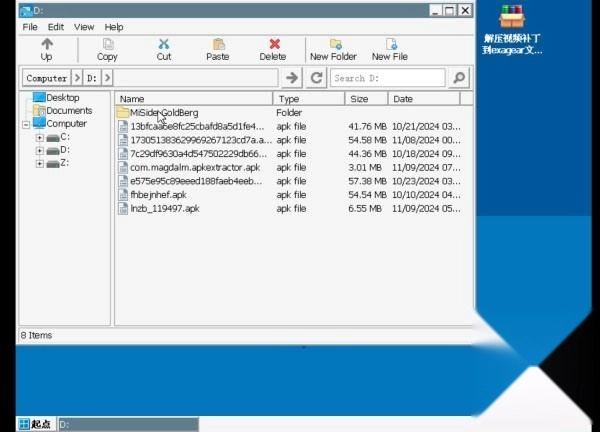Click the magnifier search icon
The height and width of the screenshot is (432, 600).
click(459, 77)
